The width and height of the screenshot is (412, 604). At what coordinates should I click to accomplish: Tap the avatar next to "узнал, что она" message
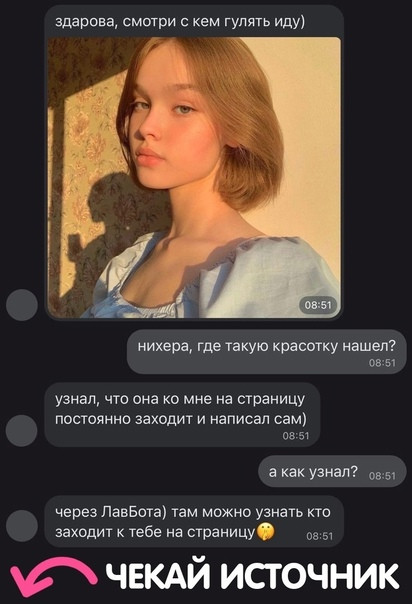coord(22,431)
